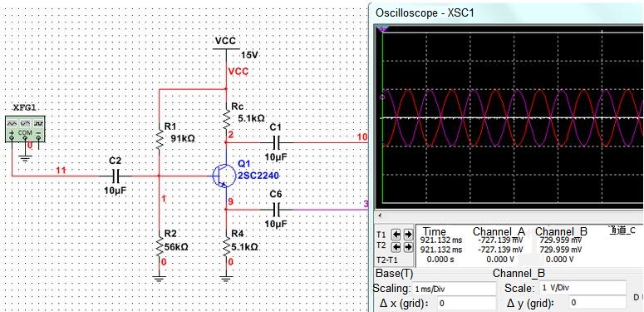
Task: Move cursor T1 left with its arrow
Action: [x=396, y=235]
